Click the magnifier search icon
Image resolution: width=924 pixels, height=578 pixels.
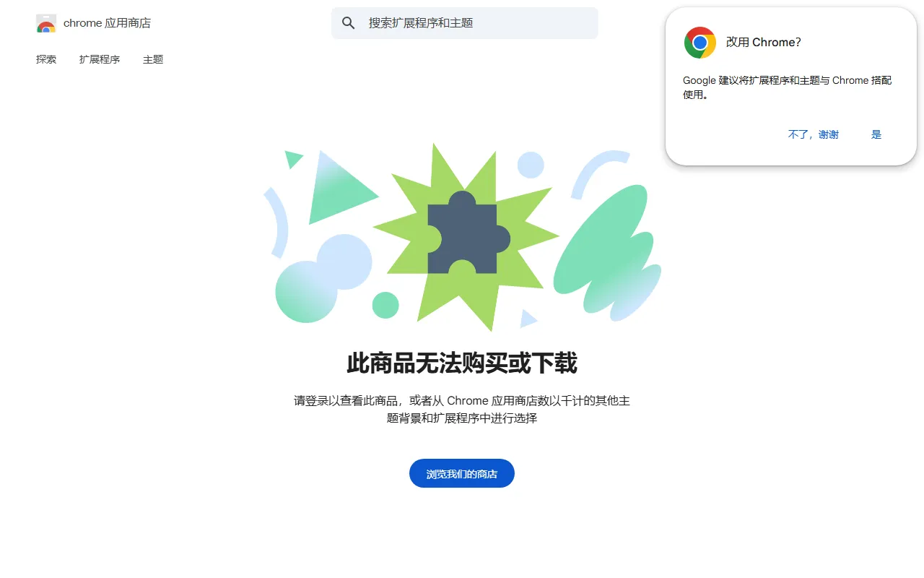tap(349, 23)
